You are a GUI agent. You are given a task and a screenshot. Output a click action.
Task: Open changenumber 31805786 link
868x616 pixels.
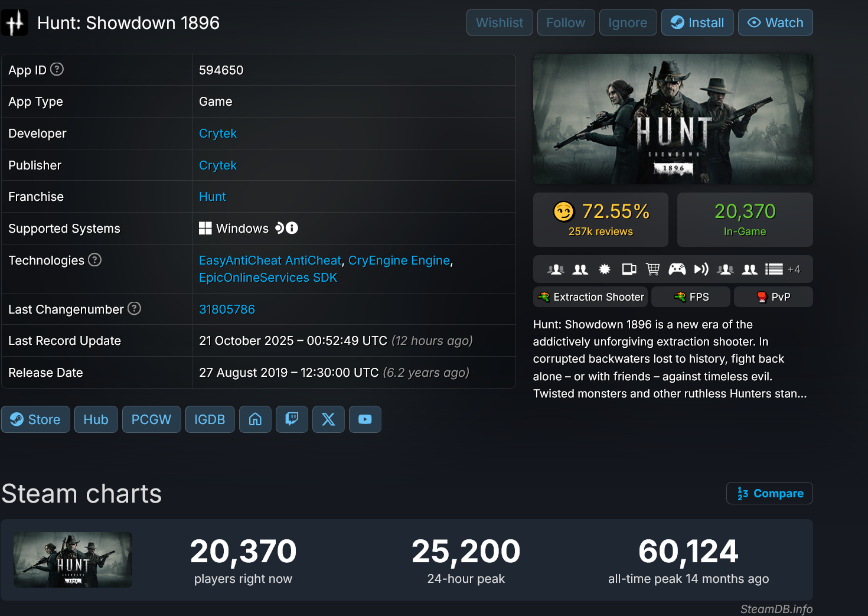click(x=227, y=309)
